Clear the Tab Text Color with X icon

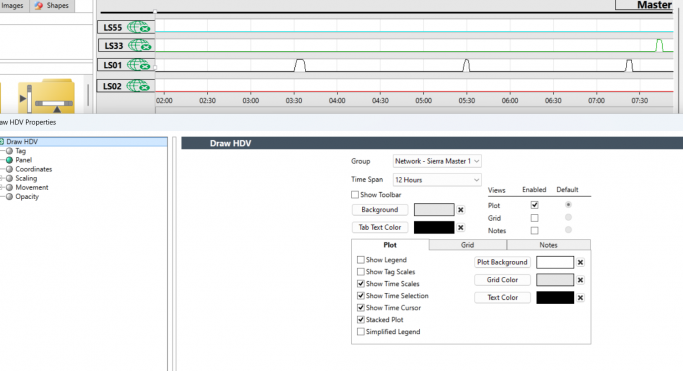[461, 227]
